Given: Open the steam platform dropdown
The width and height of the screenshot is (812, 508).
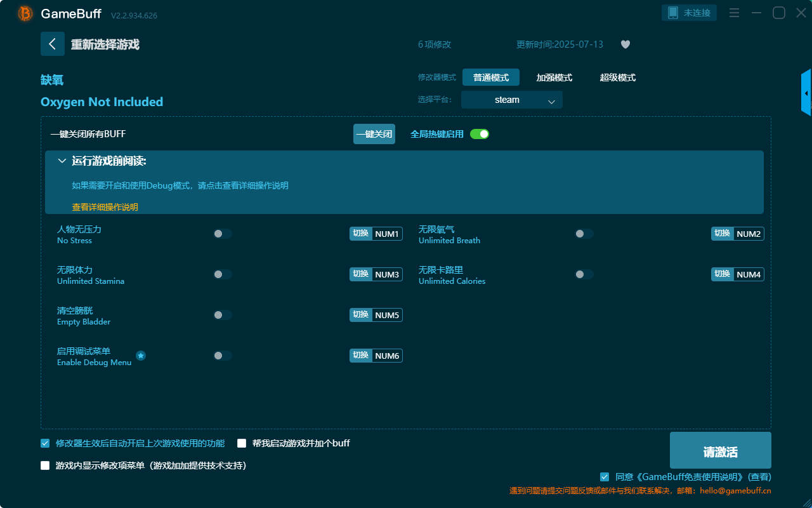Looking at the screenshot, I should tap(511, 100).
